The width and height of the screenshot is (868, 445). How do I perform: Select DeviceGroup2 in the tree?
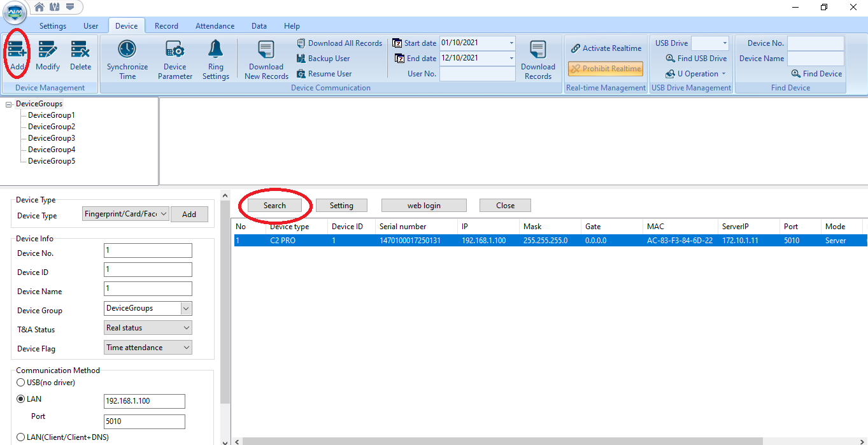pos(52,127)
